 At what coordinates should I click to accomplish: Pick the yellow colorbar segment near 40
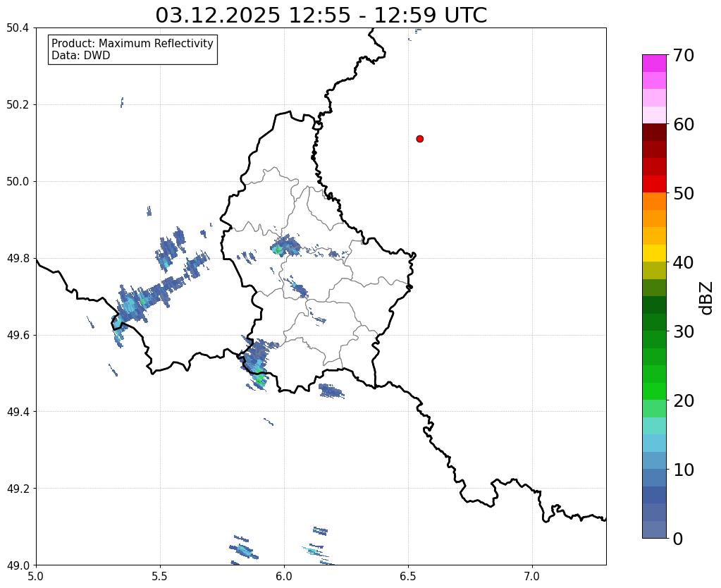(654, 253)
